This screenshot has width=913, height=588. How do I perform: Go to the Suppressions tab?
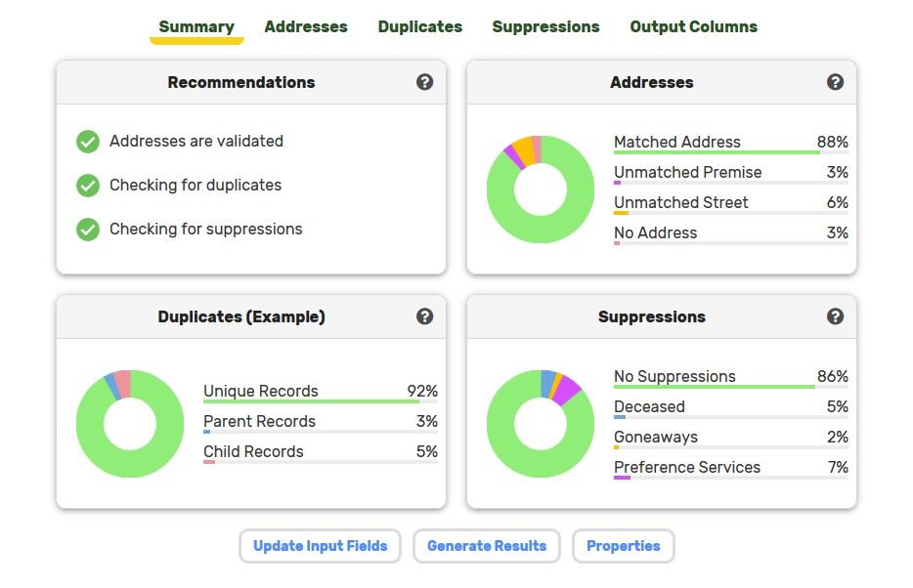[x=545, y=26]
